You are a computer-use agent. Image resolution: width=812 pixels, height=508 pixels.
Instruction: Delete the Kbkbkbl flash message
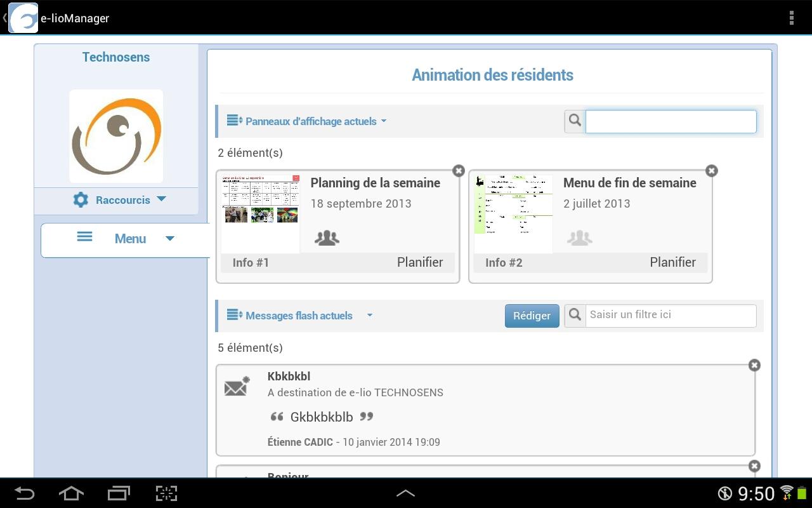[x=754, y=365]
